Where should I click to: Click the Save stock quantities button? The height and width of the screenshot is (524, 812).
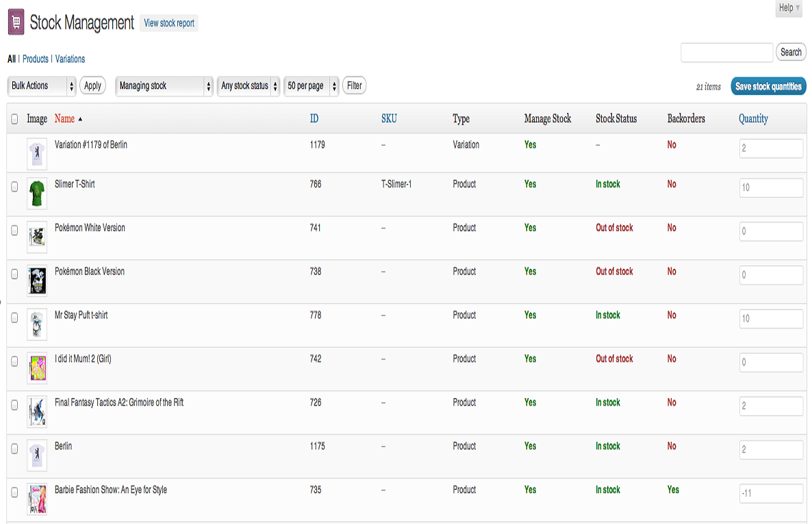pos(768,86)
